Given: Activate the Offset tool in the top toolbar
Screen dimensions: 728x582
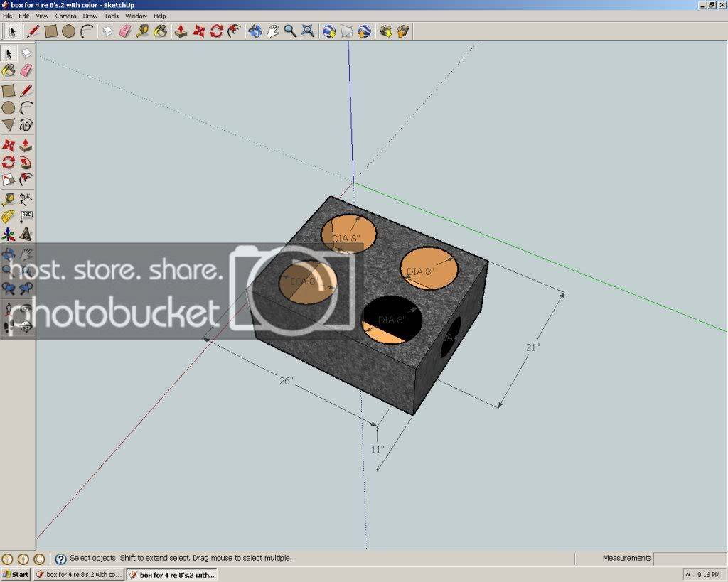Looking at the screenshot, I should (234, 31).
